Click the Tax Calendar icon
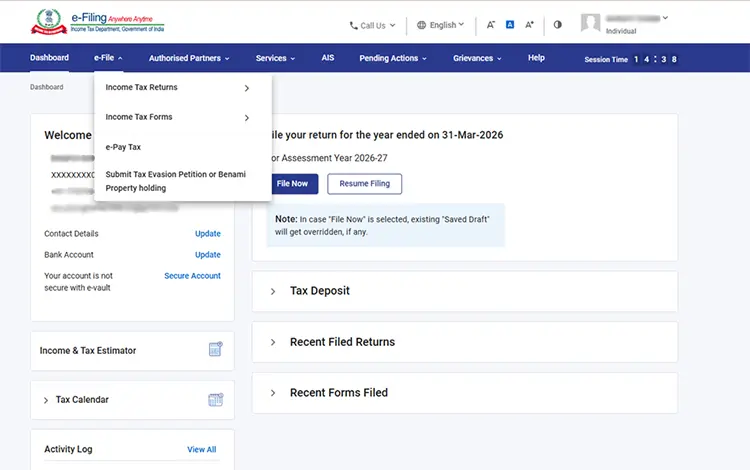The image size is (750, 470). (x=216, y=400)
